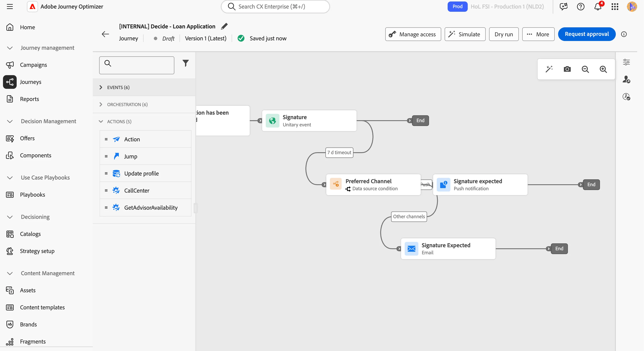Collapse Content Management nav group
The image size is (644, 351).
coord(10,273)
